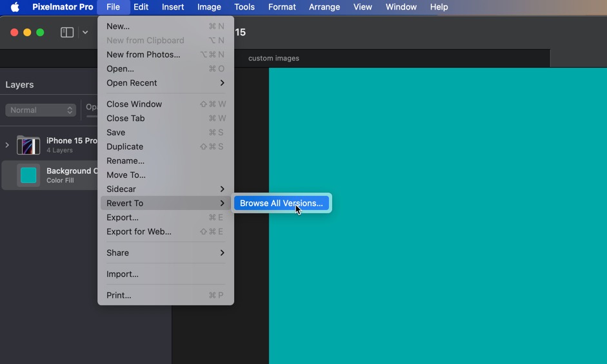Click the Background Color Fill teal swatch
Image resolution: width=607 pixels, height=364 pixels.
click(x=28, y=175)
